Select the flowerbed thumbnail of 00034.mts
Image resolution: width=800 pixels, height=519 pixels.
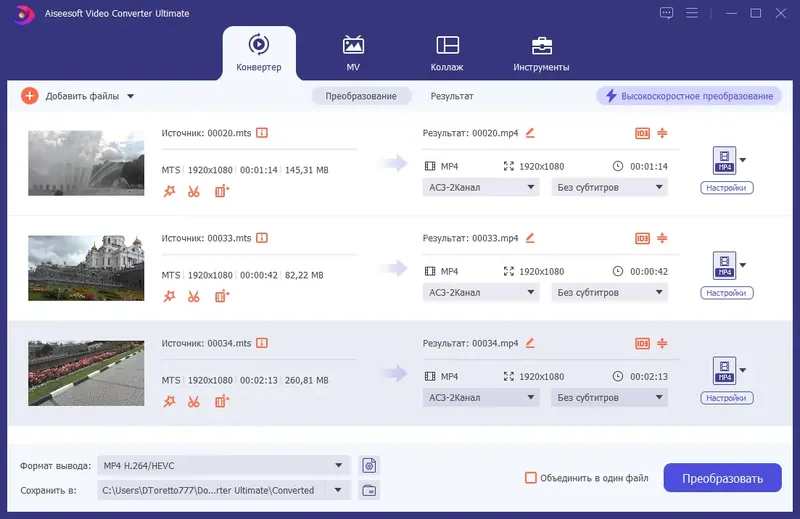[x=86, y=373]
